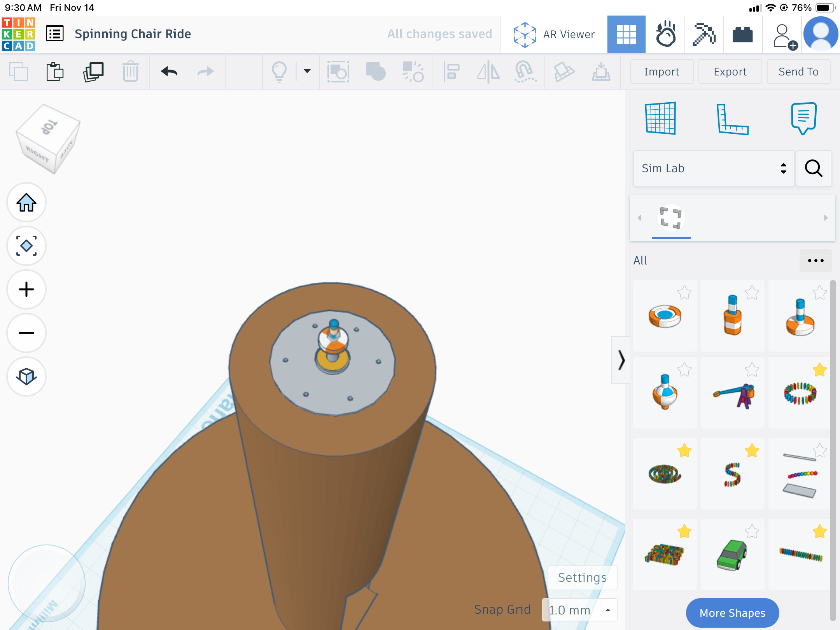Zoom out with minus button
Image resolution: width=840 pixels, height=630 pixels.
point(26,333)
